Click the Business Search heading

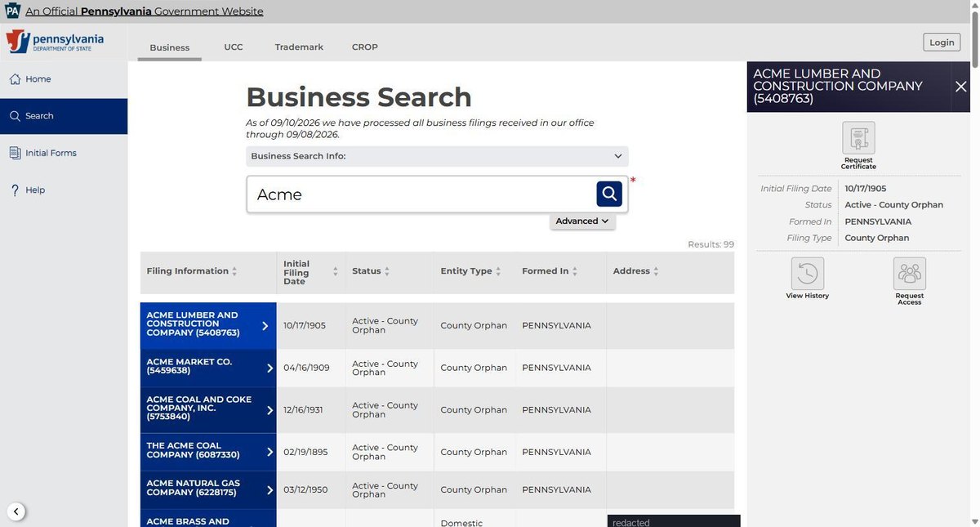pos(359,97)
